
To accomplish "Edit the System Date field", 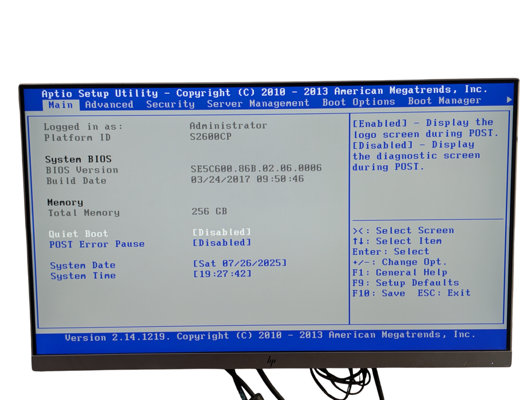I will pos(240,263).
